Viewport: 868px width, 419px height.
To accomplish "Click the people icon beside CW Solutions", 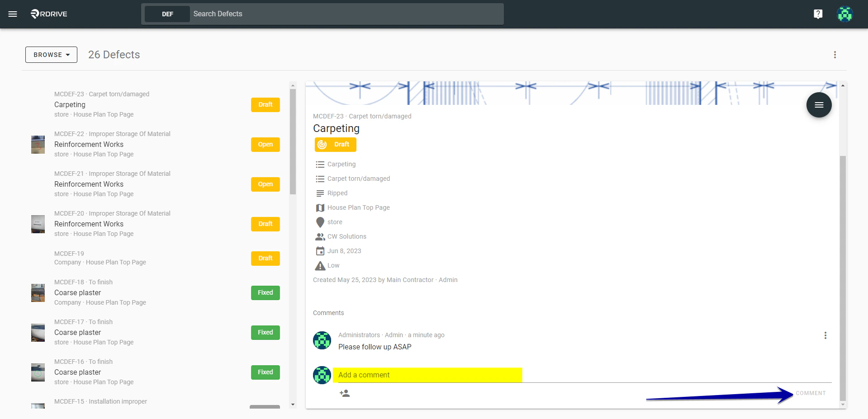I will point(320,237).
